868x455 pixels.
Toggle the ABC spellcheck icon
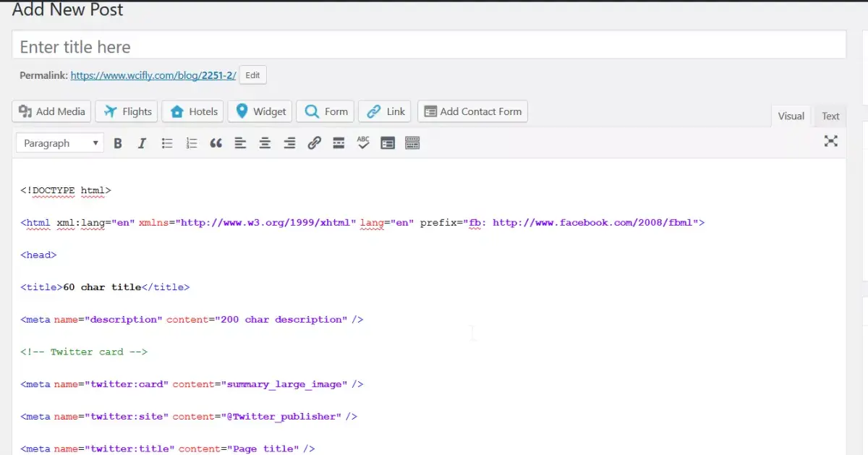pos(363,143)
